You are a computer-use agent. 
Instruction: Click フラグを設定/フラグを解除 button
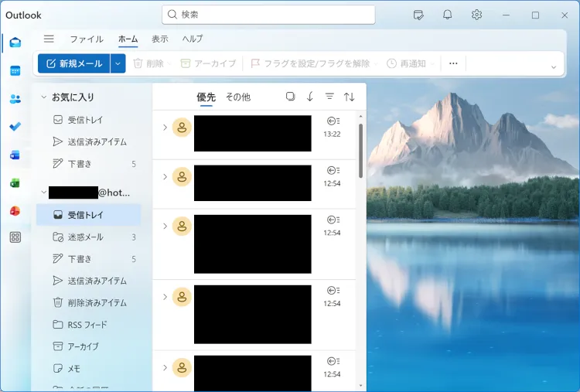(310, 63)
